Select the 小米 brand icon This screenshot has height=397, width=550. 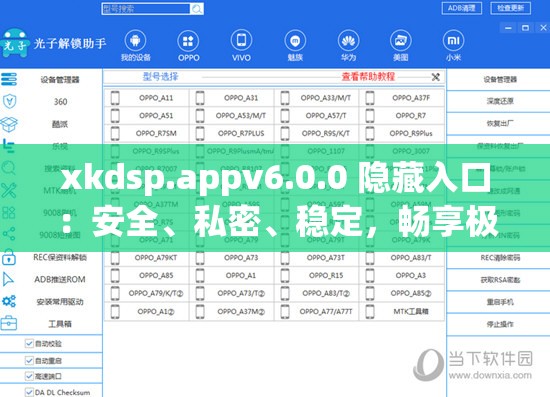(453, 41)
